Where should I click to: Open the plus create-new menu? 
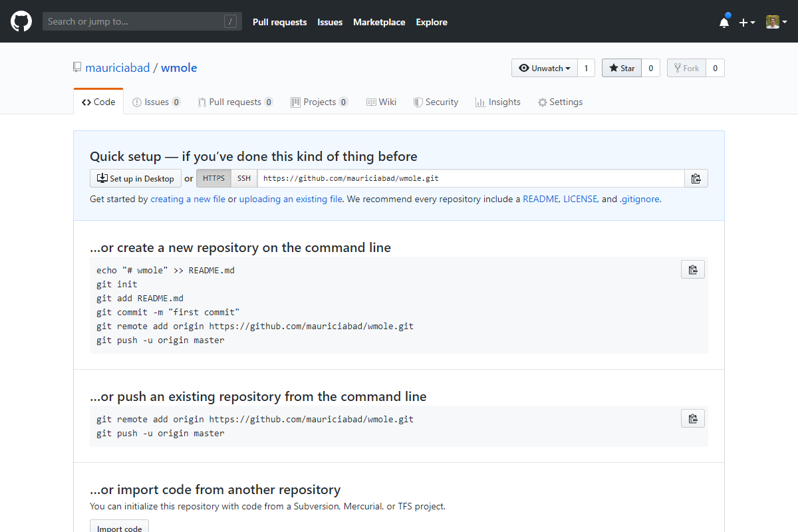click(747, 22)
